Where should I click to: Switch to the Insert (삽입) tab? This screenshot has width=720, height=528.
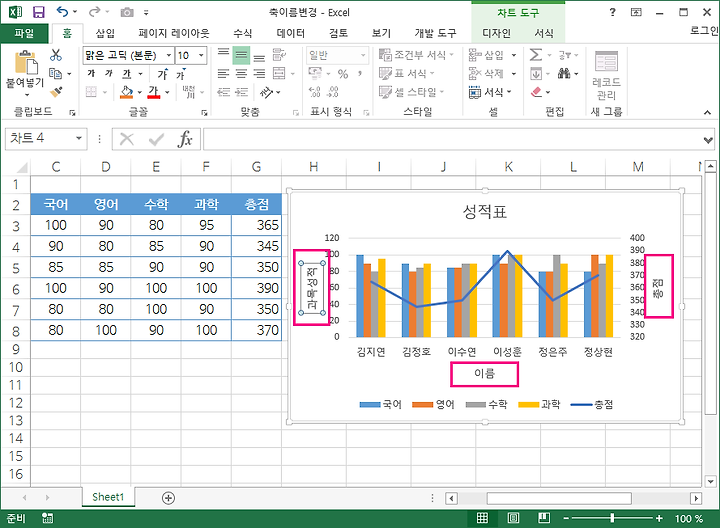105,33
